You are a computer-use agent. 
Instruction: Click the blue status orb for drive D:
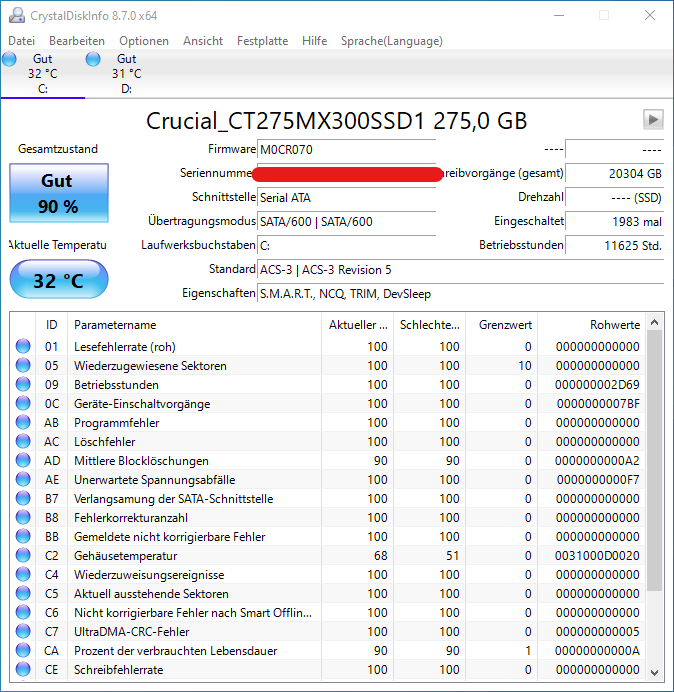point(93,59)
